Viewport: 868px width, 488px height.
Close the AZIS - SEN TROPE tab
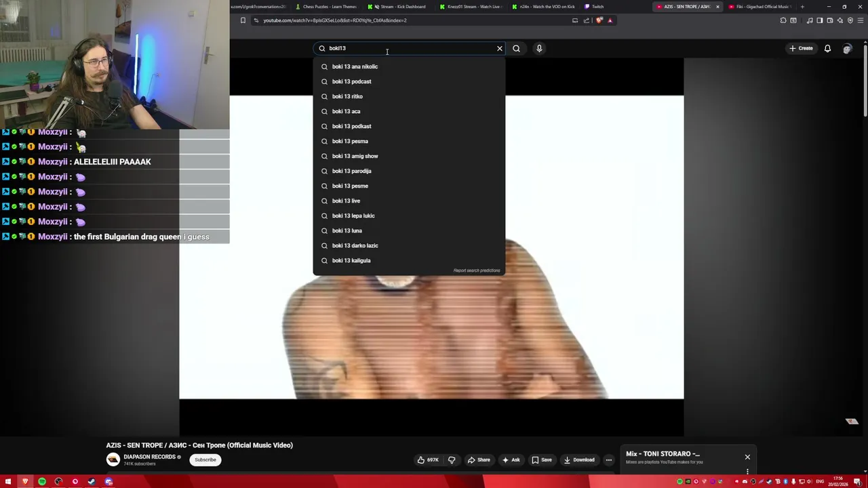717,7
